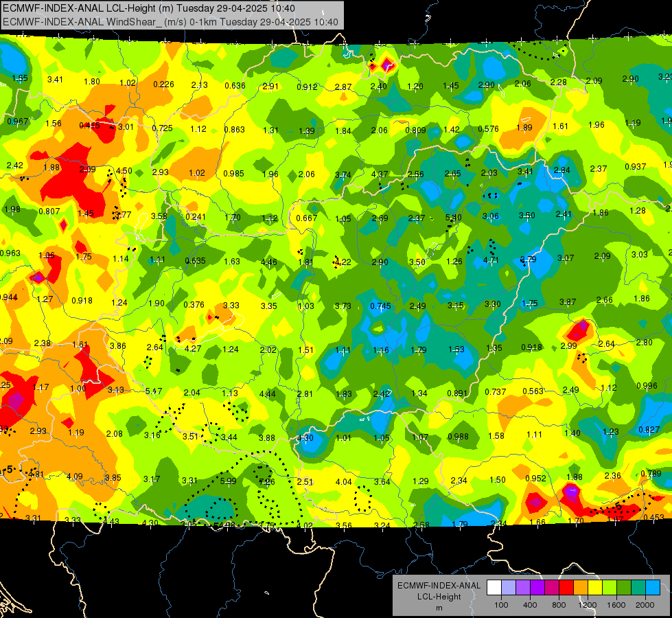The height and width of the screenshot is (618, 672).
Task: Click the wind shear value 0.807
Action: (x=49, y=211)
